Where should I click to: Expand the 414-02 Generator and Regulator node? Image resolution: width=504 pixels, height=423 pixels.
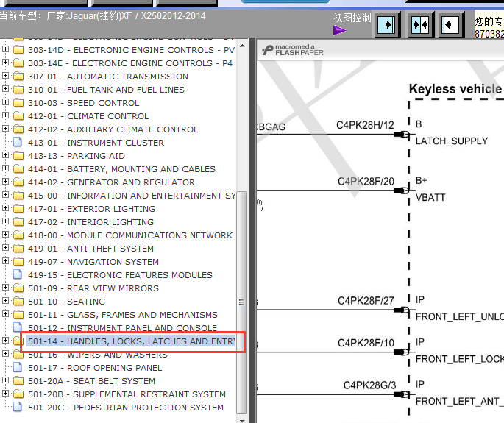click(x=5, y=181)
